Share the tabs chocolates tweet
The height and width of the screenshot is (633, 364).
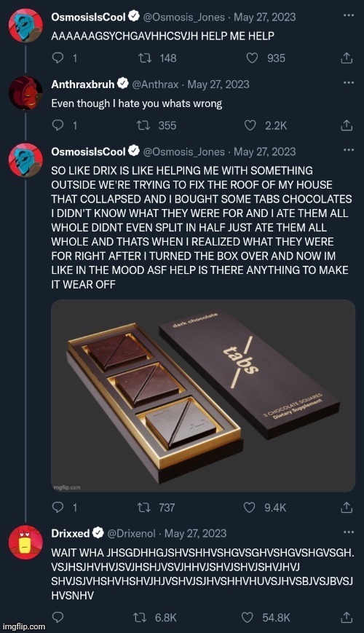[x=347, y=508]
